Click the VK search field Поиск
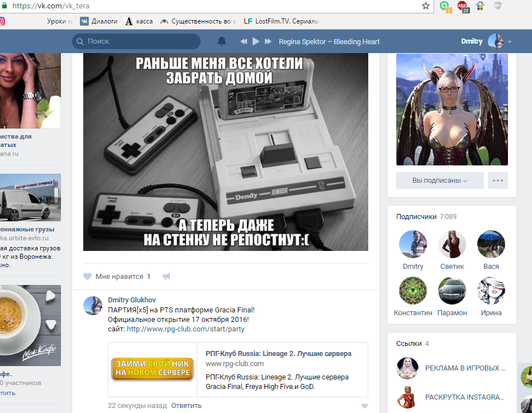 [x=136, y=41]
